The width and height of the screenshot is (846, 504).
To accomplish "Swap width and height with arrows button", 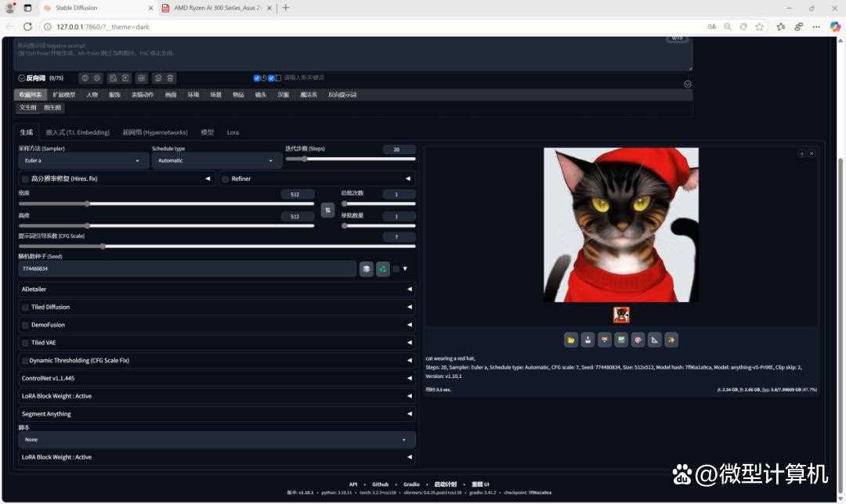I will click(x=327, y=210).
